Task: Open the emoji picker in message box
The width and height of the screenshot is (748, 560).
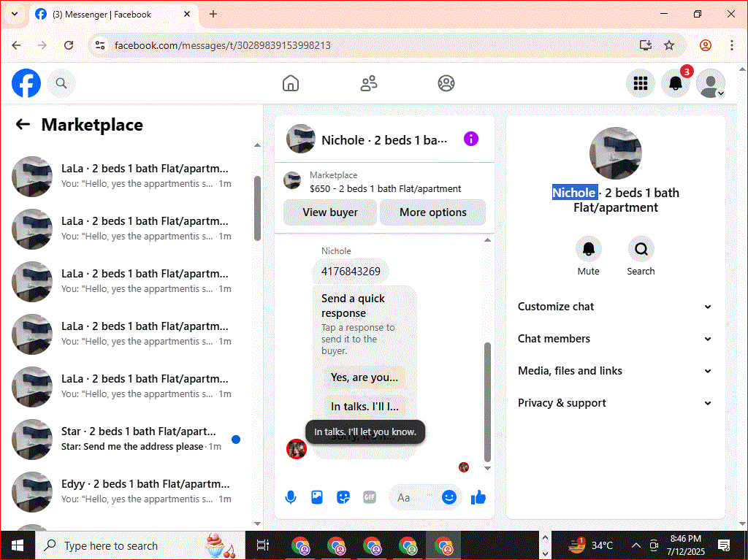Action: (x=449, y=497)
